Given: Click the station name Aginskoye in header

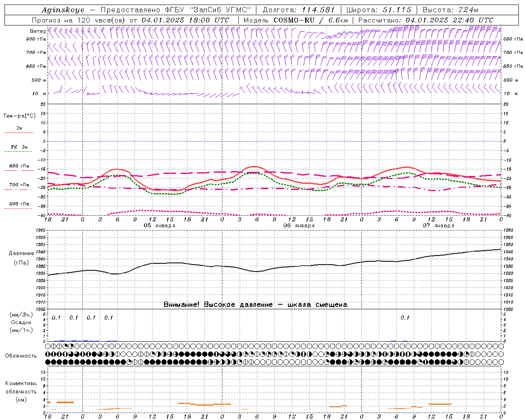Looking at the screenshot, I should pyautogui.click(x=63, y=10).
